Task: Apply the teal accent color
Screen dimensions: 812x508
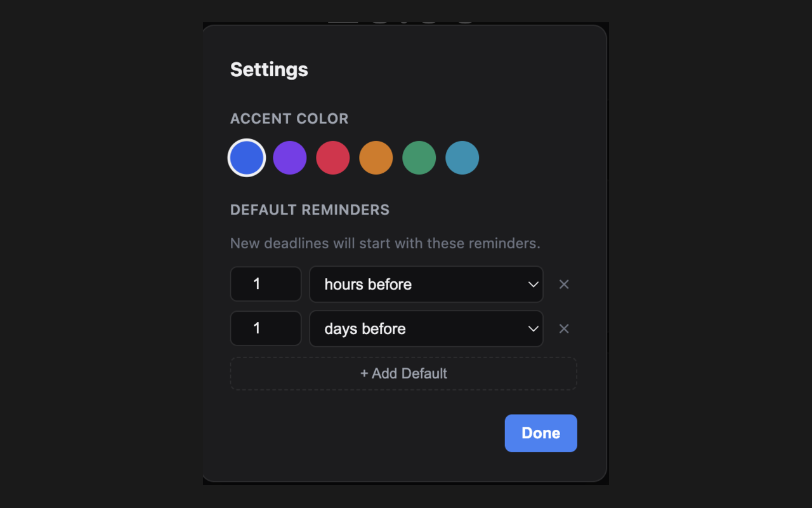Action: 462,157
